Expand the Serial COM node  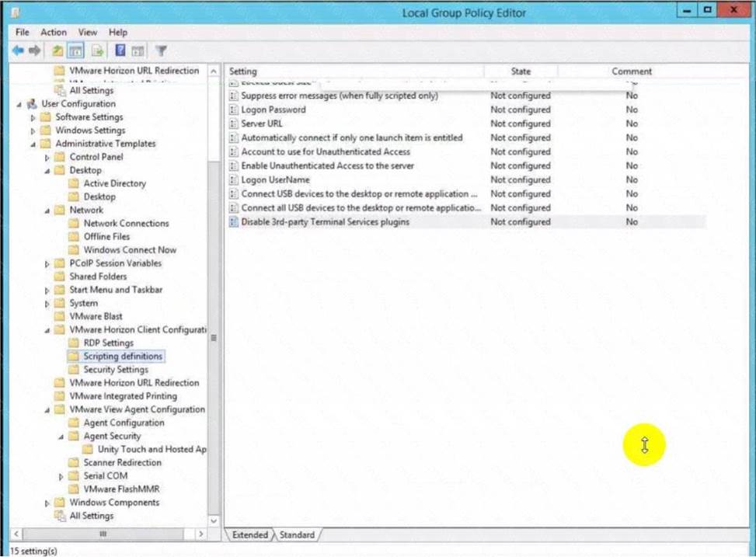tap(61, 476)
